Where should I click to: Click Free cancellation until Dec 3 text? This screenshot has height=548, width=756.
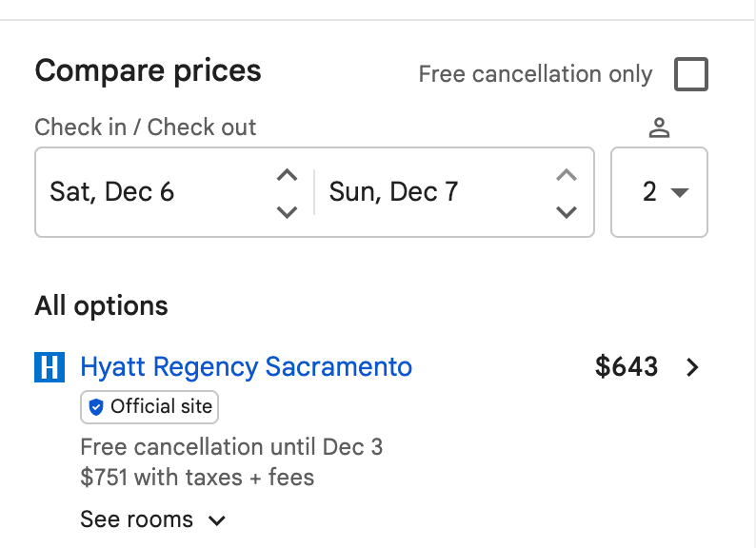231,447
